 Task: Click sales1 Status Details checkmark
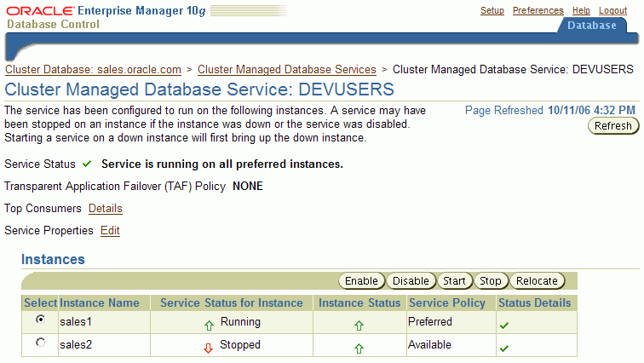point(504,326)
